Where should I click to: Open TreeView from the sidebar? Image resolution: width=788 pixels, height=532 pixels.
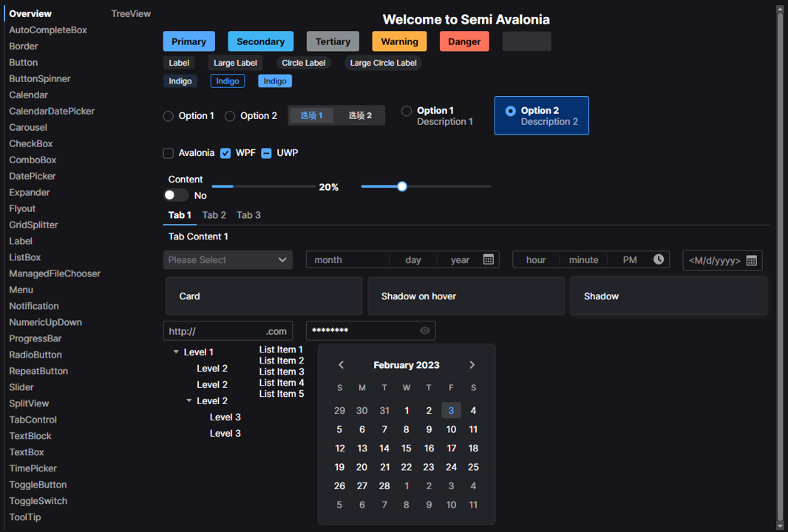pyautogui.click(x=131, y=13)
